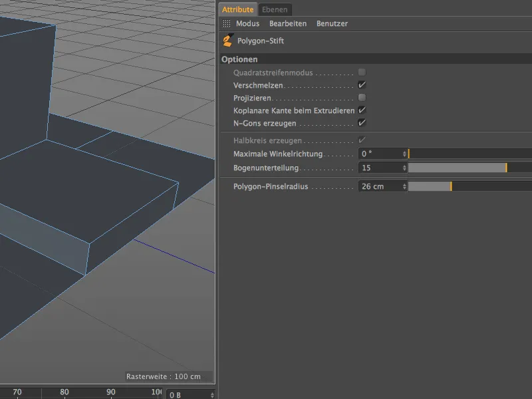Toggle the Halbkreis erzeugen checkbox
This screenshot has width=532, height=399.
click(360, 140)
